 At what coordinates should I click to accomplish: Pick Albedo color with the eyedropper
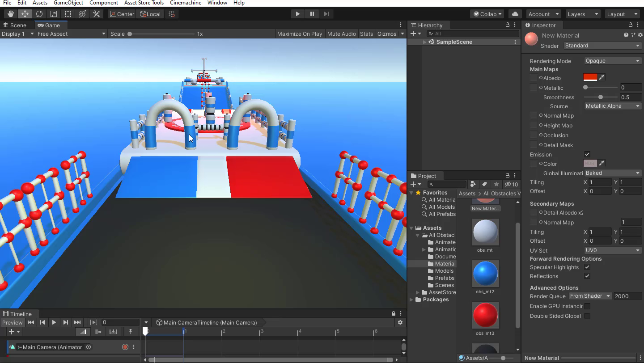tap(602, 77)
